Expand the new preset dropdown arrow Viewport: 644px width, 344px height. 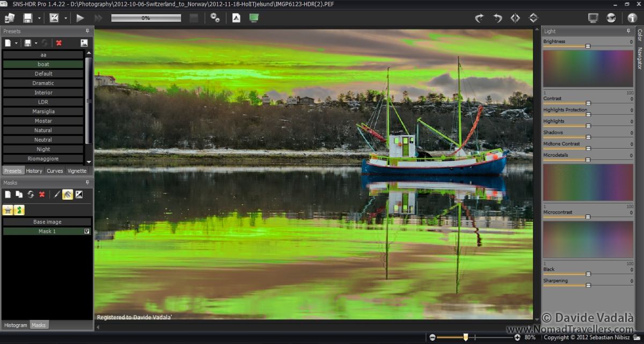pyautogui.click(x=16, y=43)
